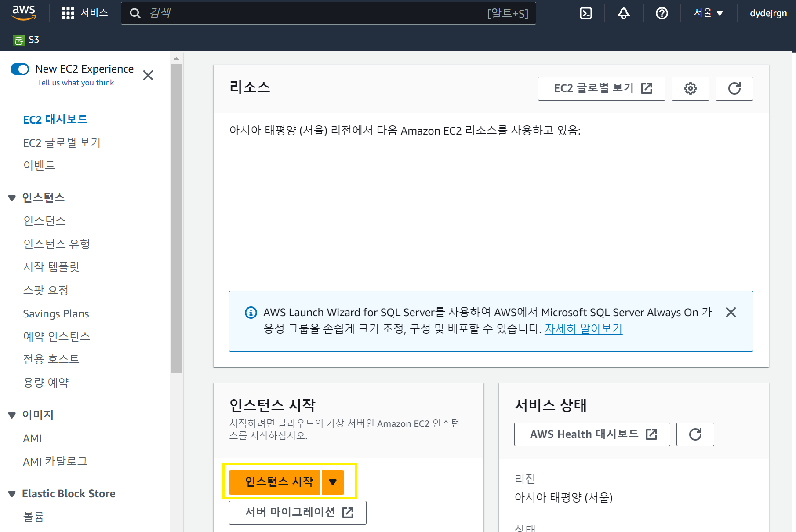Click the AWS logo home icon
Screen dimensions: 796x532
tap(24, 13)
